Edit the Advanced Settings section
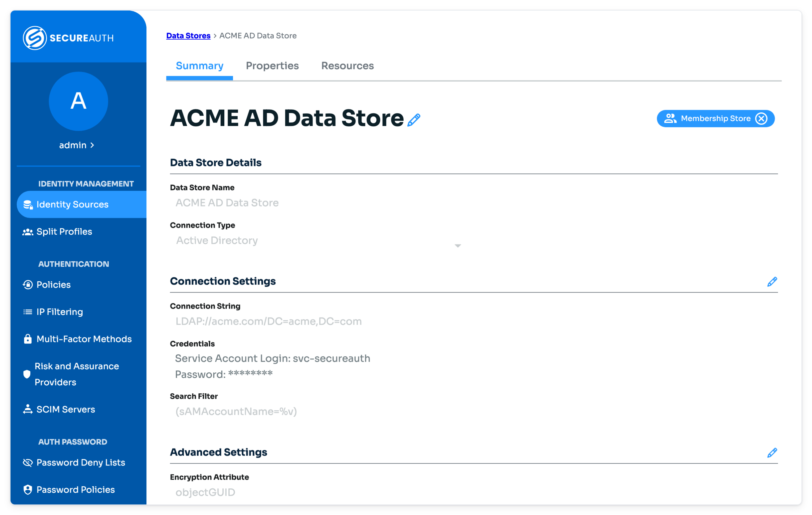Screen dimensions: 812x515 tap(772, 452)
